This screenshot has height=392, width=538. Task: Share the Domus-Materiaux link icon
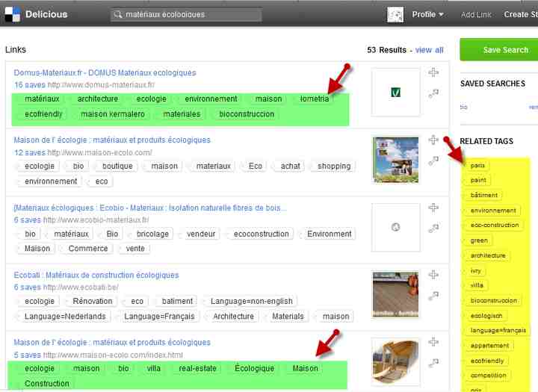tap(433, 93)
